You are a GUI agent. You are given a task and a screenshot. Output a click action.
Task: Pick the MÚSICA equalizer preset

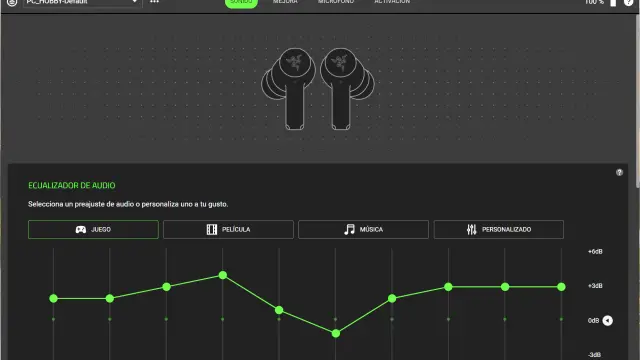(363, 229)
